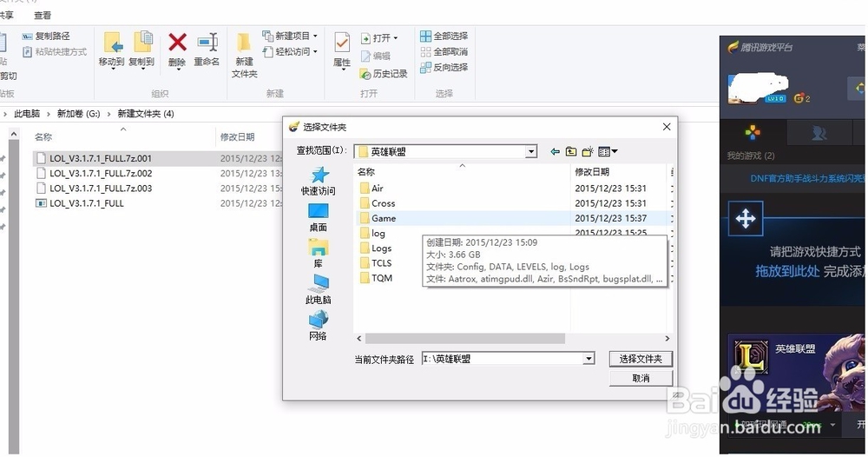Click the New folder icon in ribbon

(244, 55)
